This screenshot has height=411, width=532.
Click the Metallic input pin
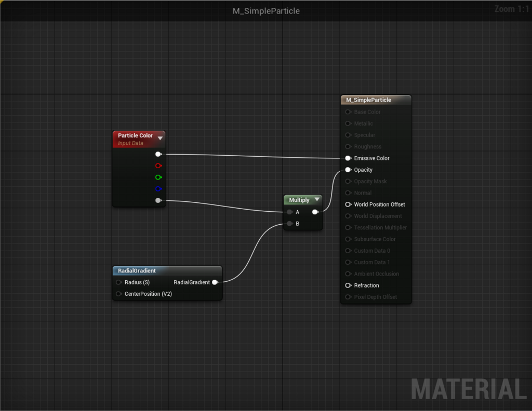(348, 124)
